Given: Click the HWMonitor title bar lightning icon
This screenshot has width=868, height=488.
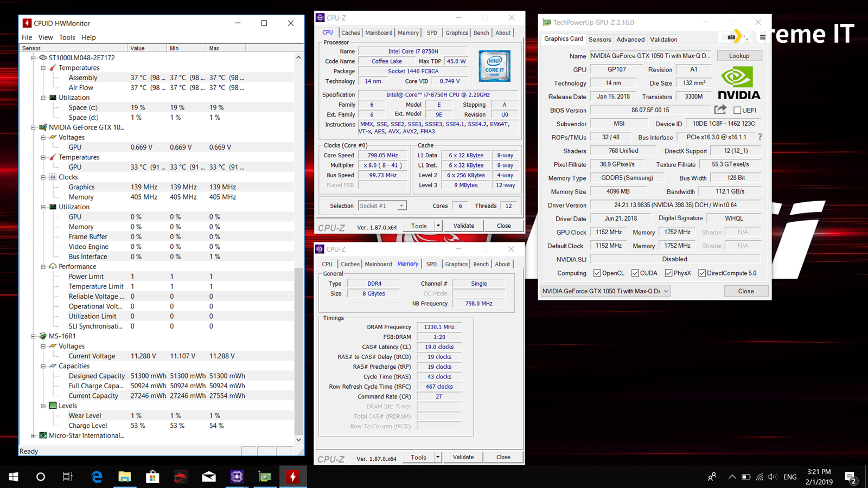Looking at the screenshot, I should (27, 23).
